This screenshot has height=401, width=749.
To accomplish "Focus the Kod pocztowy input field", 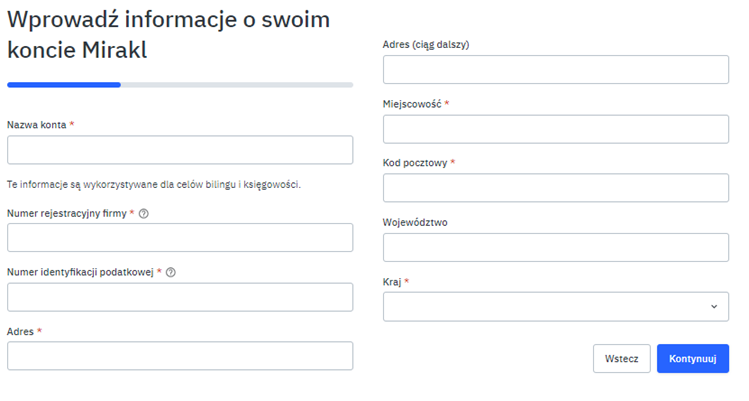I will click(x=556, y=188).
